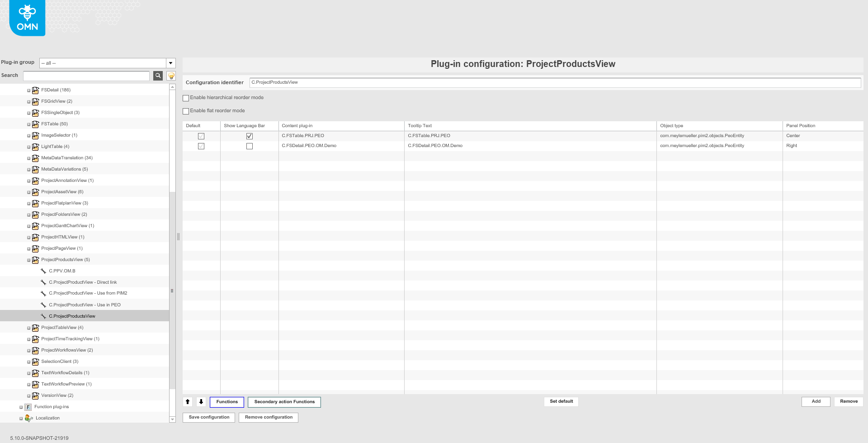Collapse the ProjectProductsView tree node

tap(28, 260)
